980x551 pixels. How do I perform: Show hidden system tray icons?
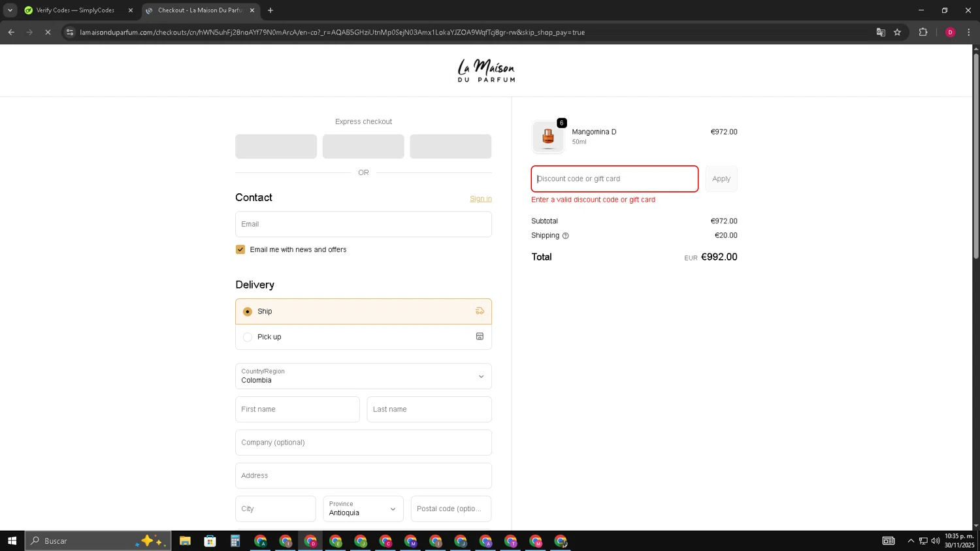[911, 541]
